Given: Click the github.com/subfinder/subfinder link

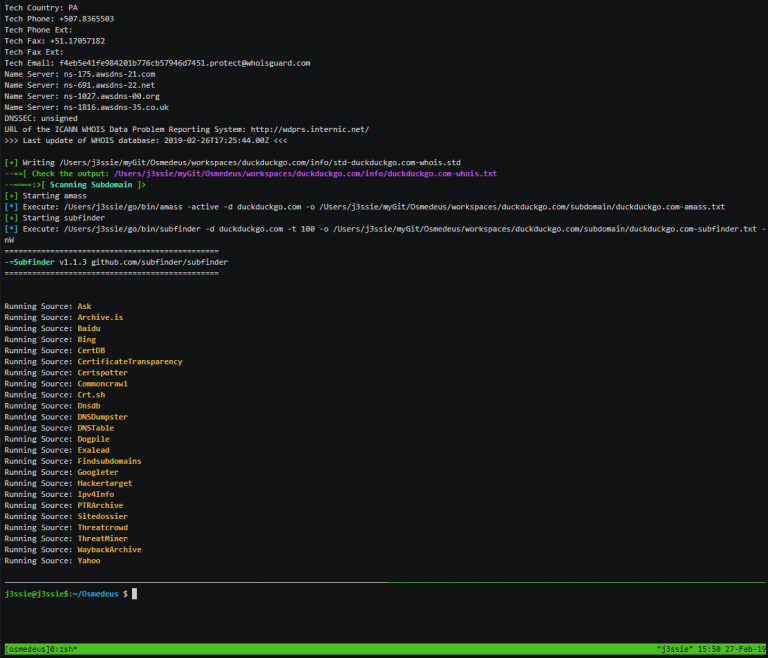Looking at the screenshot, I should coord(159,262).
